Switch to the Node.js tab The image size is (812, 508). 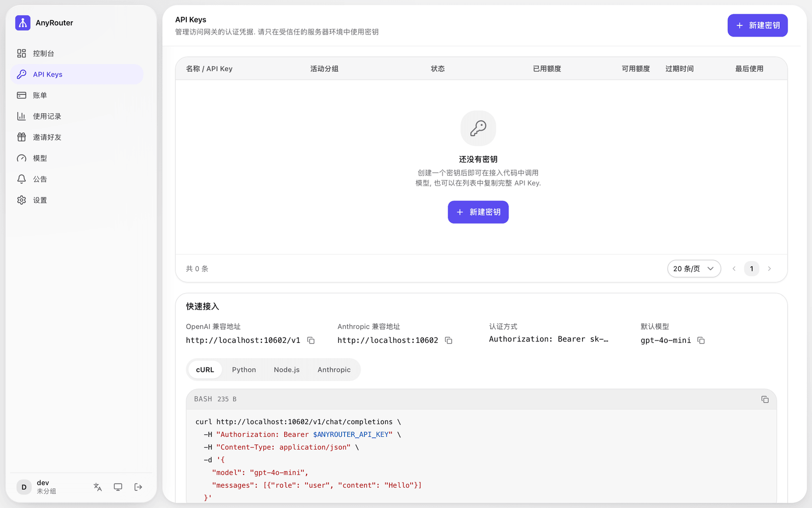point(287,370)
